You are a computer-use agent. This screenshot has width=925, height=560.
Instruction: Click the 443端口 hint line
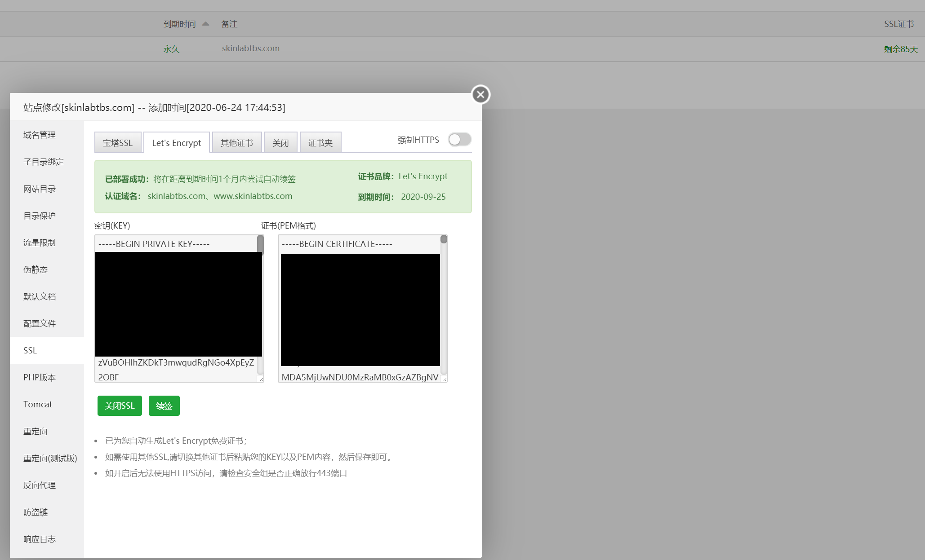226,473
